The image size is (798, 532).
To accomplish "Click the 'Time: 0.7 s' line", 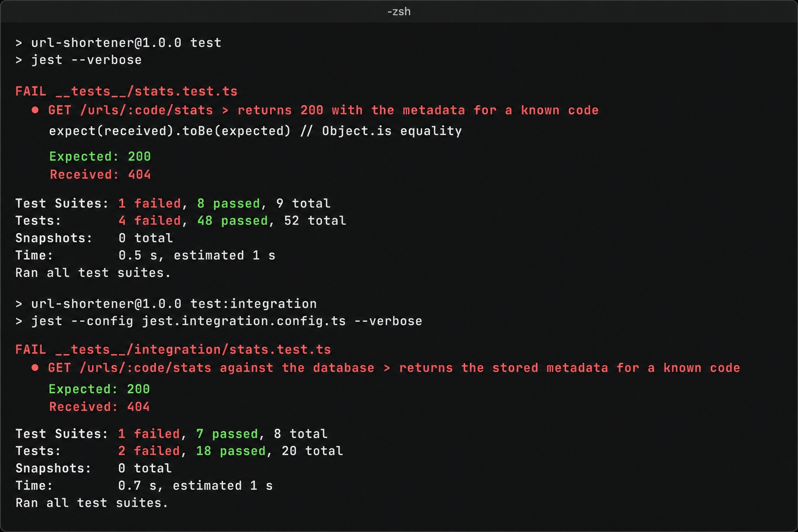I will click(x=144, y=486).
